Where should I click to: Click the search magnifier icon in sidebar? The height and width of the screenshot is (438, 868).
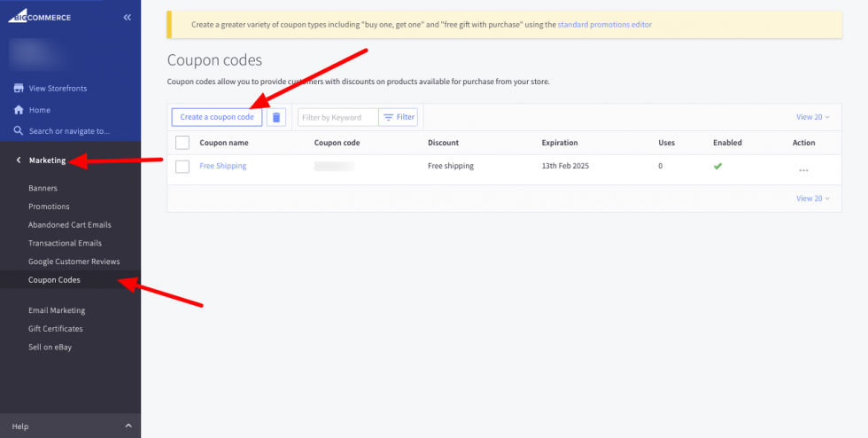point(18,131)
